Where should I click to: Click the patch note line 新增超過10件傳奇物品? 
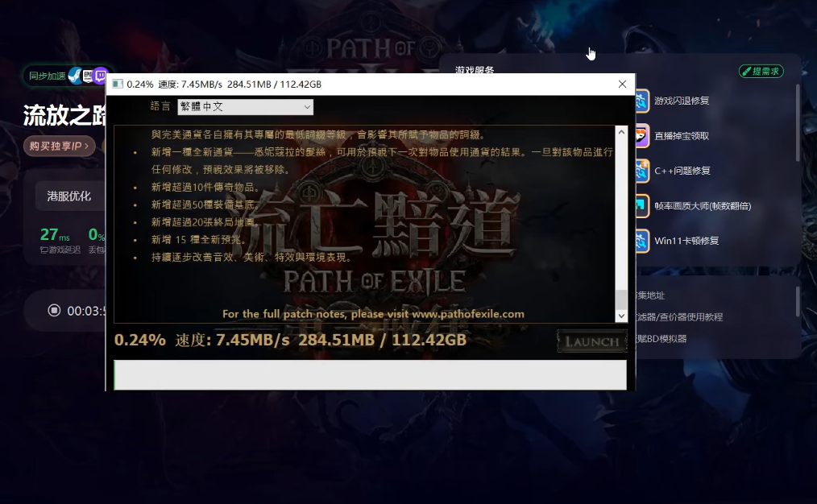[x=205, y=187]
